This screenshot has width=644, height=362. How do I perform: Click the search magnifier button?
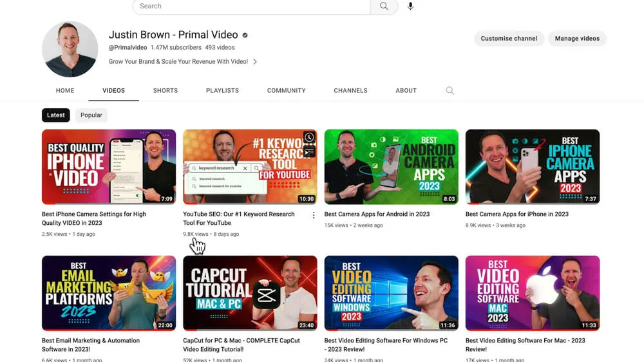click(x=384, y=6)
